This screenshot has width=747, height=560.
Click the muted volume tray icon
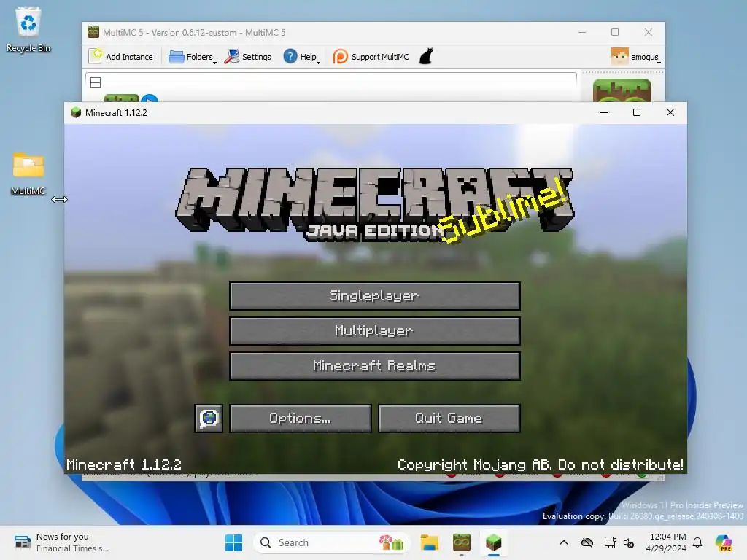tap(629, 542)
